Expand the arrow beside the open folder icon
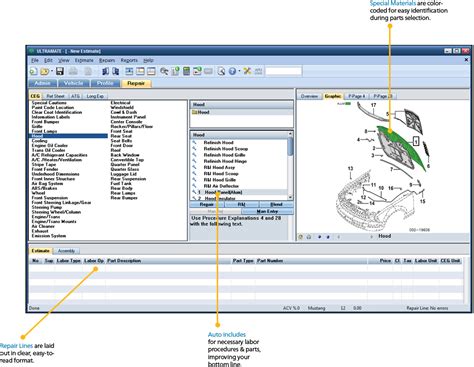474x367 pixels. (x=52, y=71)
